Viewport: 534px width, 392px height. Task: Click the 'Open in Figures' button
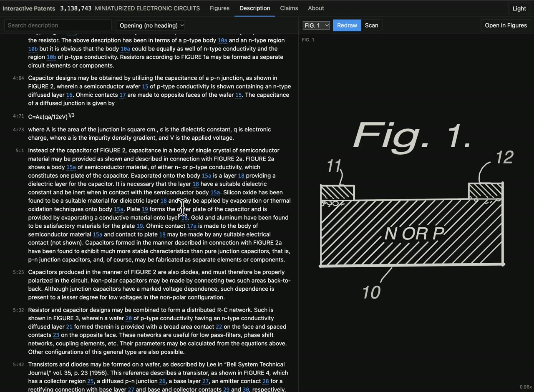point(506,25)
